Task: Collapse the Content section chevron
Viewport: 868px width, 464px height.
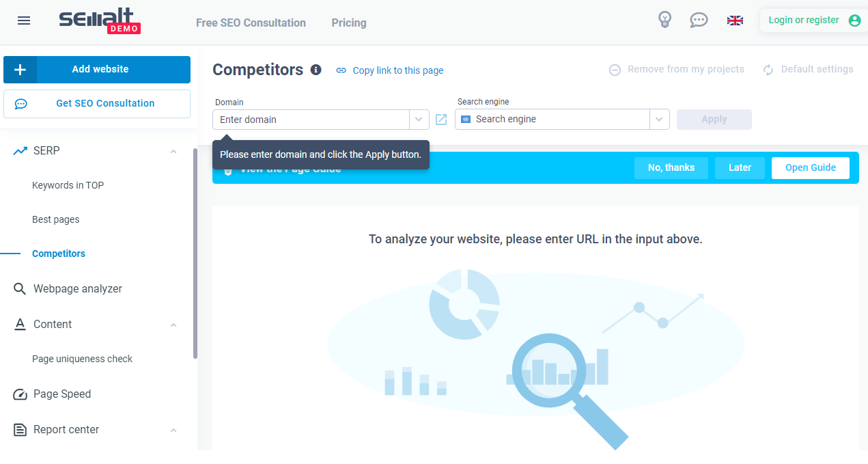Action: 173,325
